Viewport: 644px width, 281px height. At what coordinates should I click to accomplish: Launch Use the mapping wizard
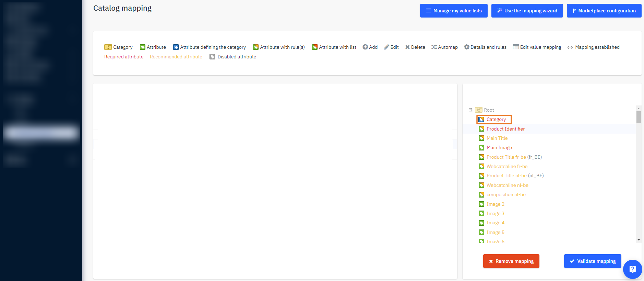(x=527, y=11)
